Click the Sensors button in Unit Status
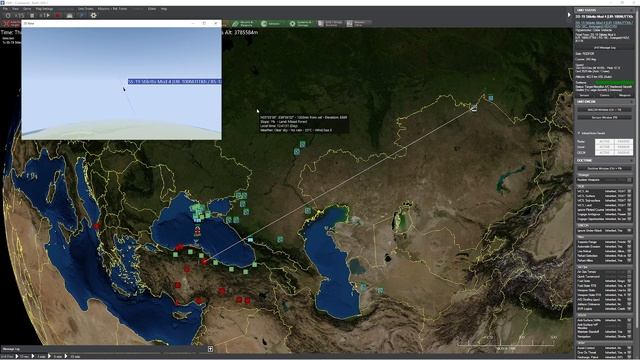This screenshot has height=360, width=640. pyautogui.click(x=584, y=95)
